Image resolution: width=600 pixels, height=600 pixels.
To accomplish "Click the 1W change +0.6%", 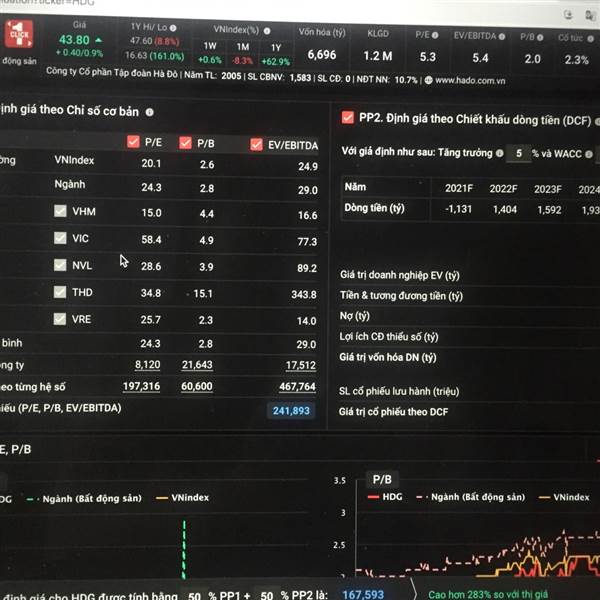I will click(210, 60).
